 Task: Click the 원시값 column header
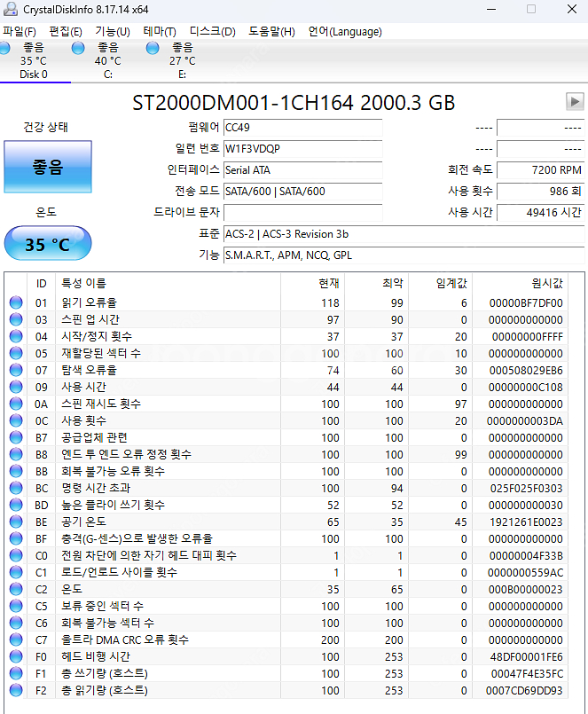520,283
